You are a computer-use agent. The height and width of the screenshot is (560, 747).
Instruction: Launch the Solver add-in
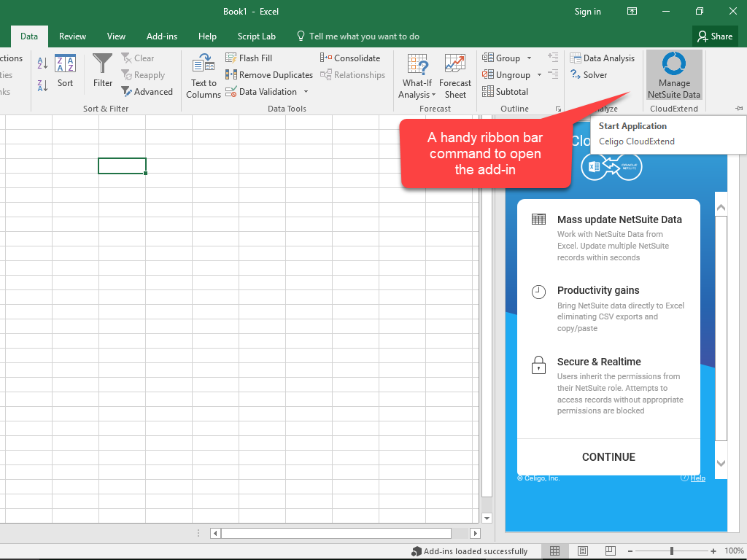(589, 75)
